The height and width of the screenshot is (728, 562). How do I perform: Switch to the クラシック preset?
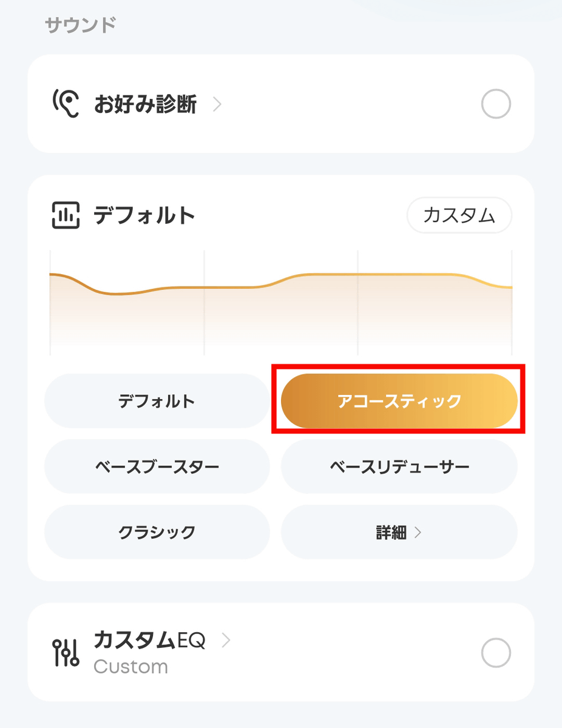(157, 532)
